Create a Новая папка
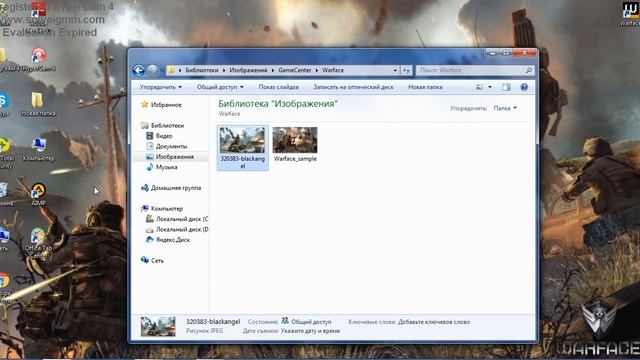640x360 pixels. (x=425, y=87)
